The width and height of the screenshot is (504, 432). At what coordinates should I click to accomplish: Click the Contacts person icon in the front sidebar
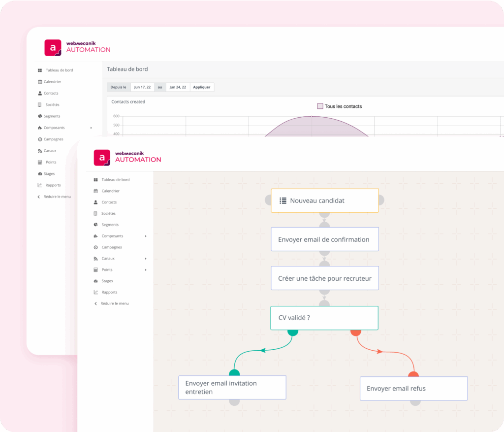(95, 202)
